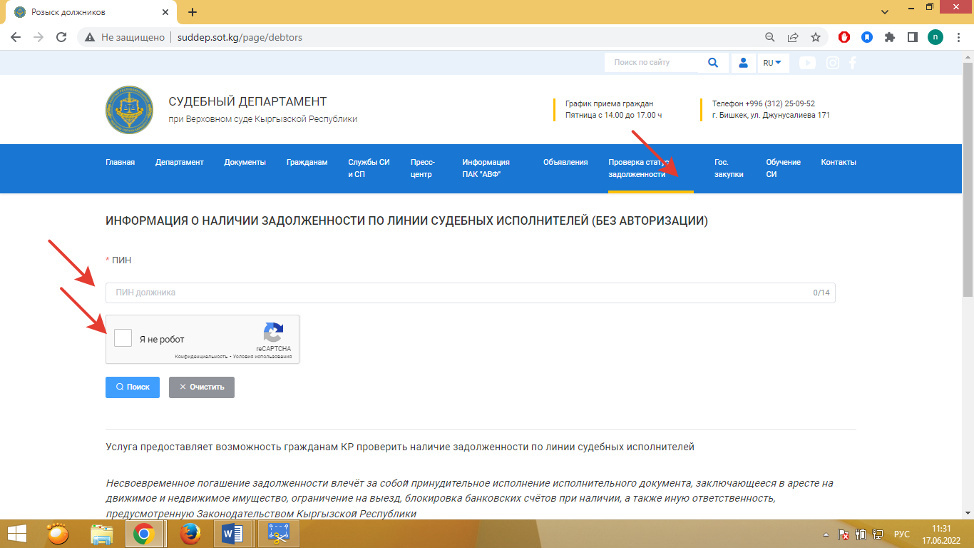Open the YouTube social link icon
Viewport: 974px width, 550px height.
pos(807,63)
